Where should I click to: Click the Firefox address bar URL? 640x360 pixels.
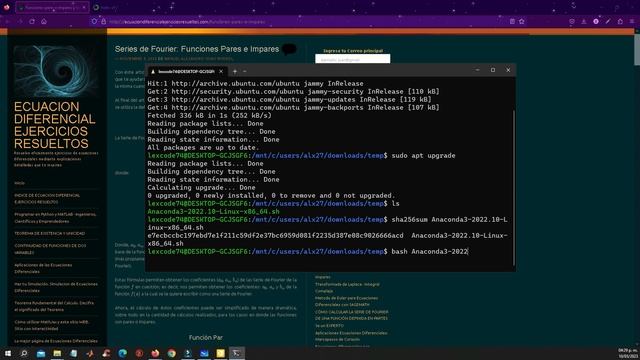[187, 22]
